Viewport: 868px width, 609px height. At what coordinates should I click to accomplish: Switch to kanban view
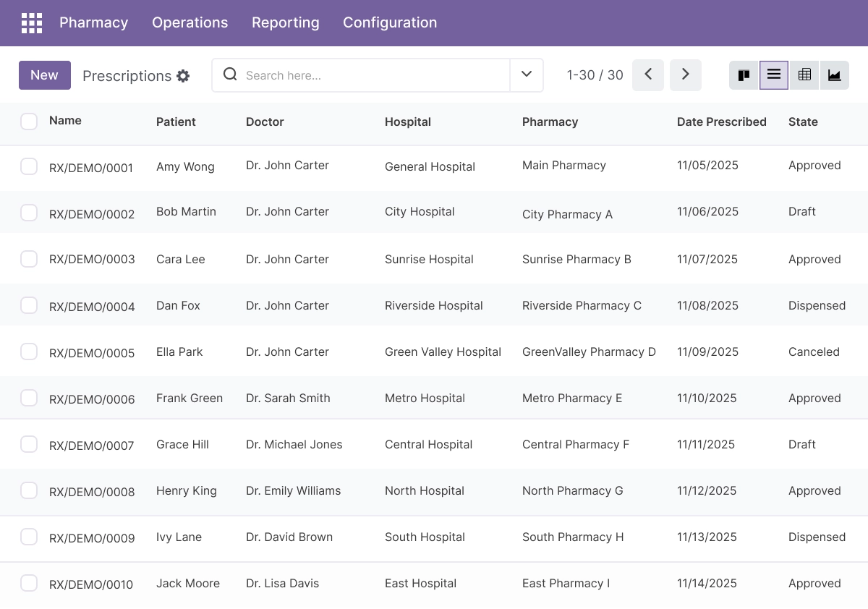tap(744, 75)
